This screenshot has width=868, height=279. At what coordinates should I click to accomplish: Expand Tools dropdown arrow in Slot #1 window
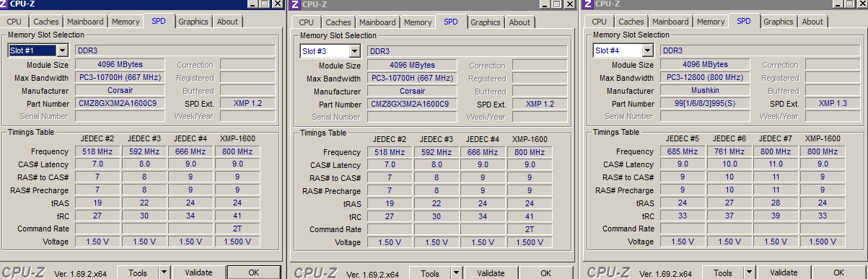click(165, 273)
